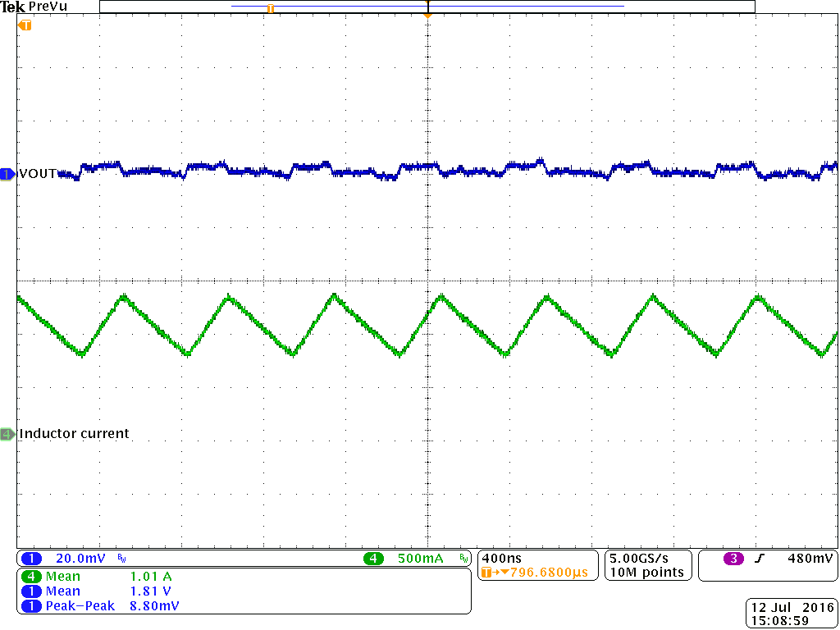840x630 pixels.
Task: Select the Inductor current waveform label
Action: tap(73, 434)
